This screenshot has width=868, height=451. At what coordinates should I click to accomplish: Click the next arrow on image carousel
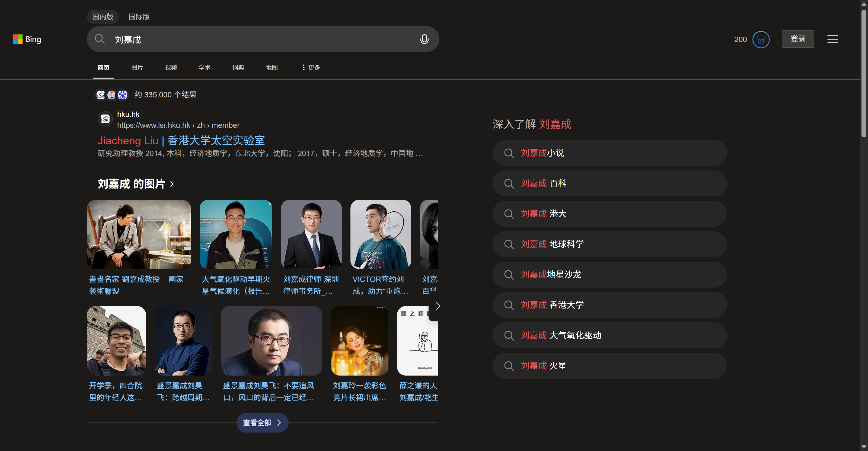point(438,306)
